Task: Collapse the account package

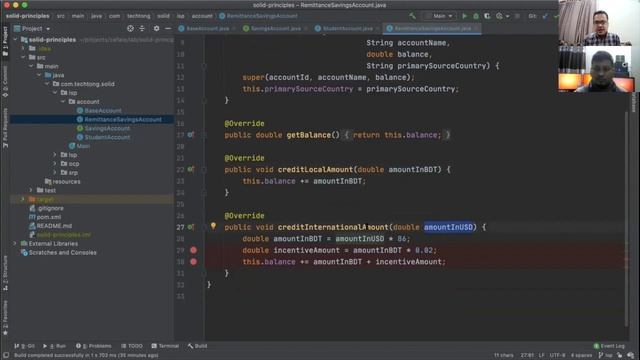Action: [x=63, y=102]
